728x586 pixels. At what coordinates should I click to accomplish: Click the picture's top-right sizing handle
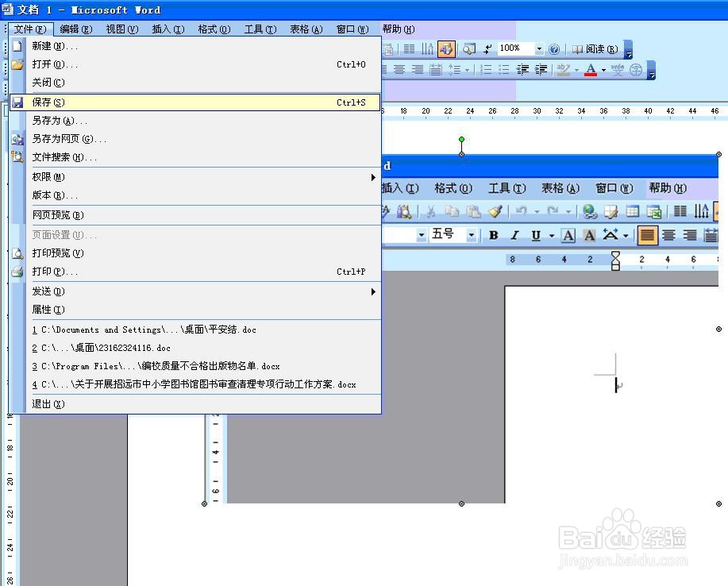(x=718, y=155)
